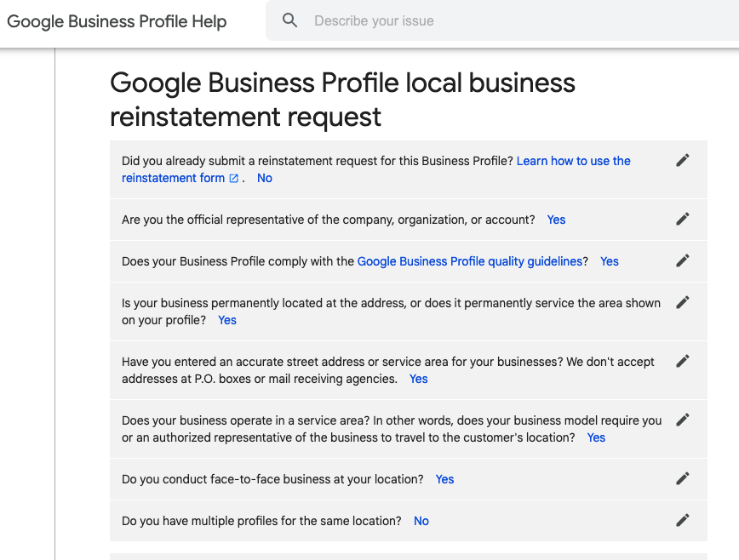Screen dimensions: 739x560
Task: Click the search magnifier icon
Action: pos(290,20)
